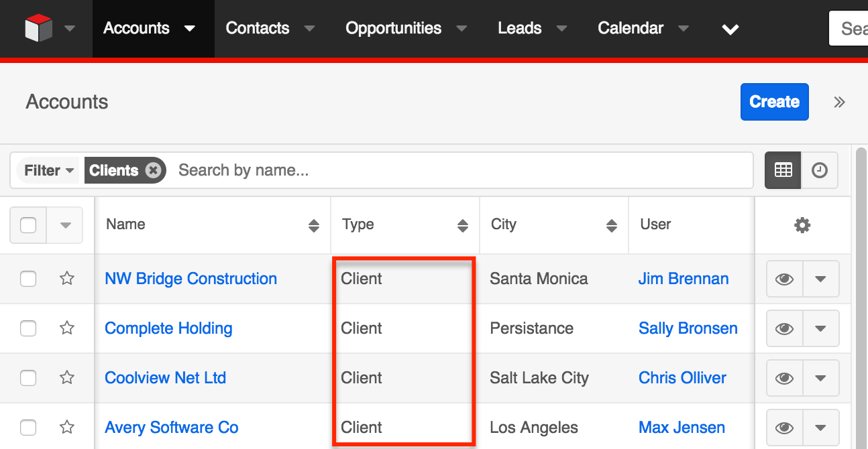The width and height of the screenshot is (868, 449).
Task: Favorite Avery Software Co with the star
Action: [67, 427]
